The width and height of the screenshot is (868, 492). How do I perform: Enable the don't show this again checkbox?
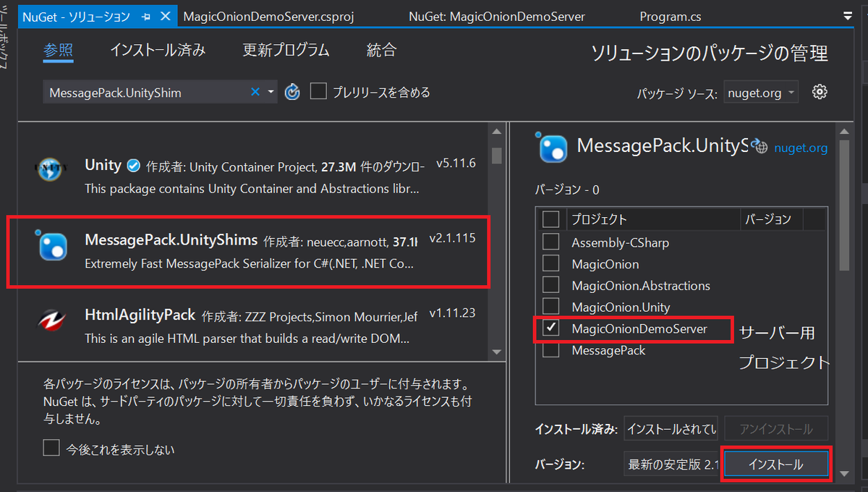click(51, 449)
